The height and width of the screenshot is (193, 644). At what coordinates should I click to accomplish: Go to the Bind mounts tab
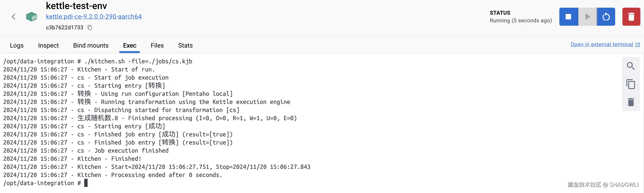pyautogui.click(x=91, y=45)
